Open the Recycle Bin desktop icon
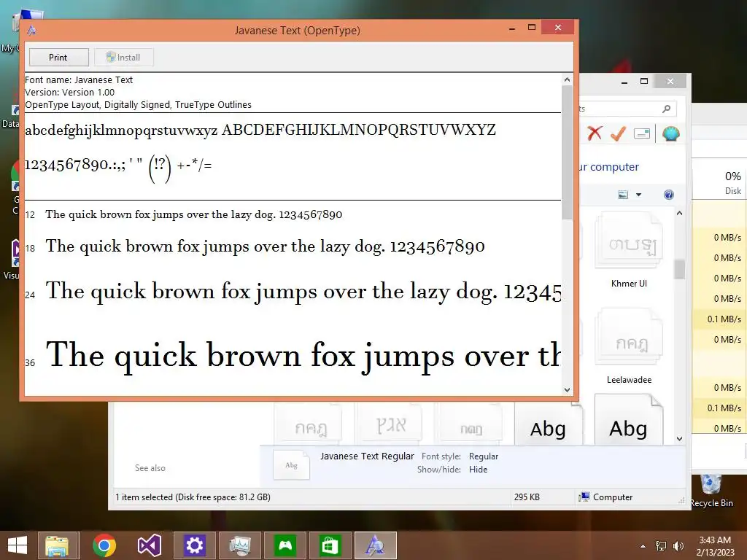The height and width of the screenshot is (560, 747). [712, 491]
